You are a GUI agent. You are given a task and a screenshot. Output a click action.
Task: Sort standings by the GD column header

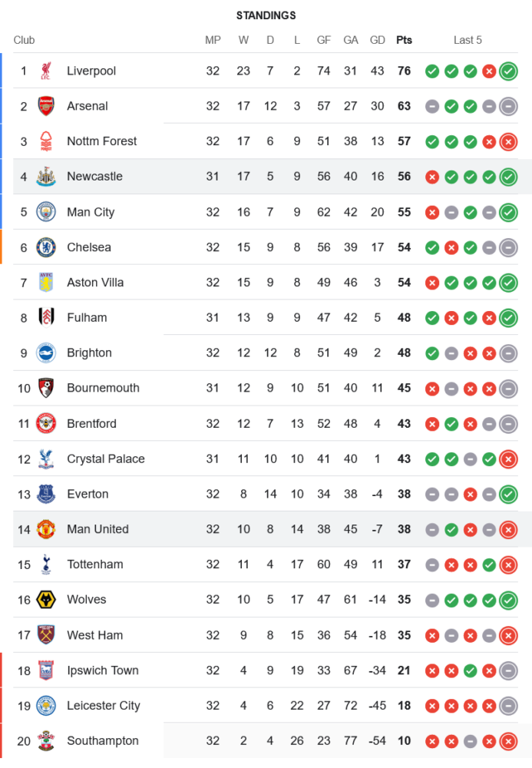[x=377, y=40]
